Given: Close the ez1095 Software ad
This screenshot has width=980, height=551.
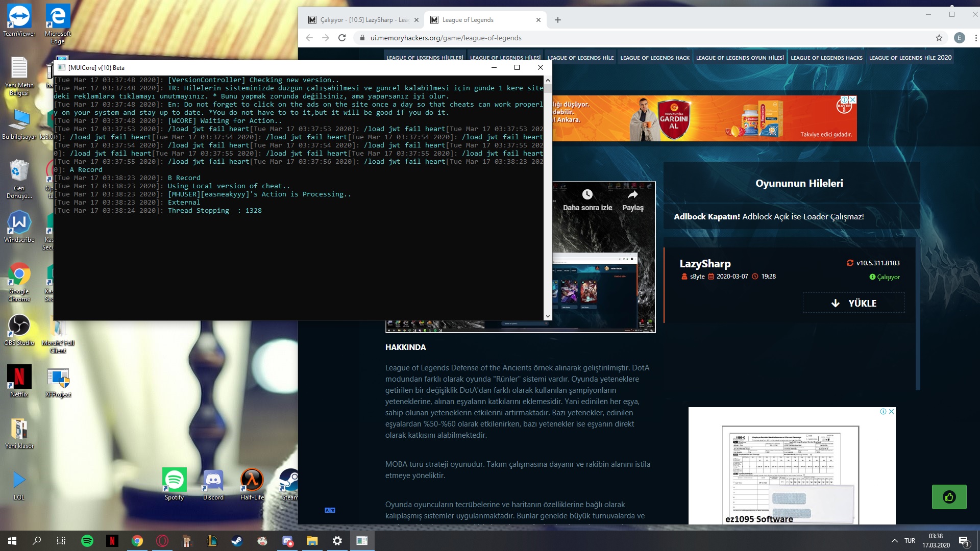Looking at the screenshot, I should tap(891, 412).
